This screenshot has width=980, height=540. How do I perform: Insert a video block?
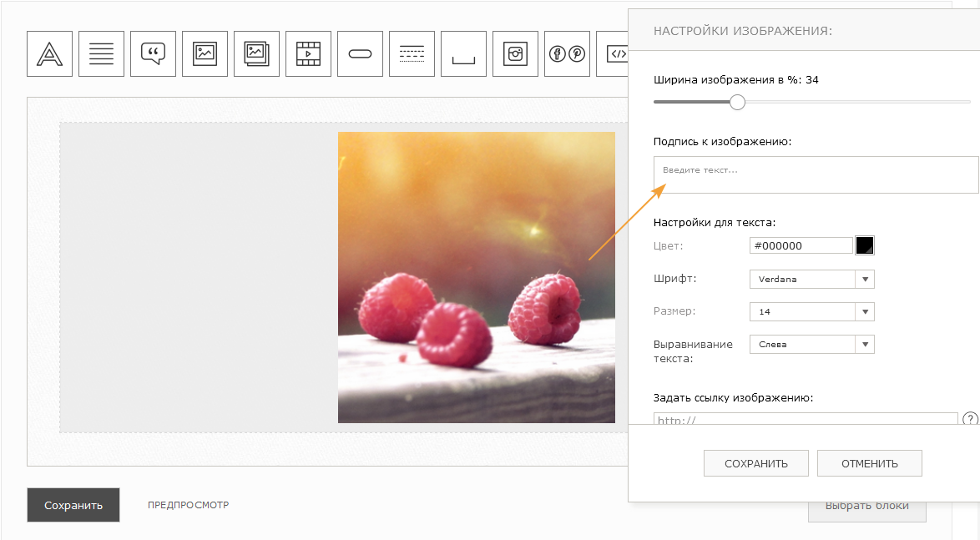[x=308, y=53]
